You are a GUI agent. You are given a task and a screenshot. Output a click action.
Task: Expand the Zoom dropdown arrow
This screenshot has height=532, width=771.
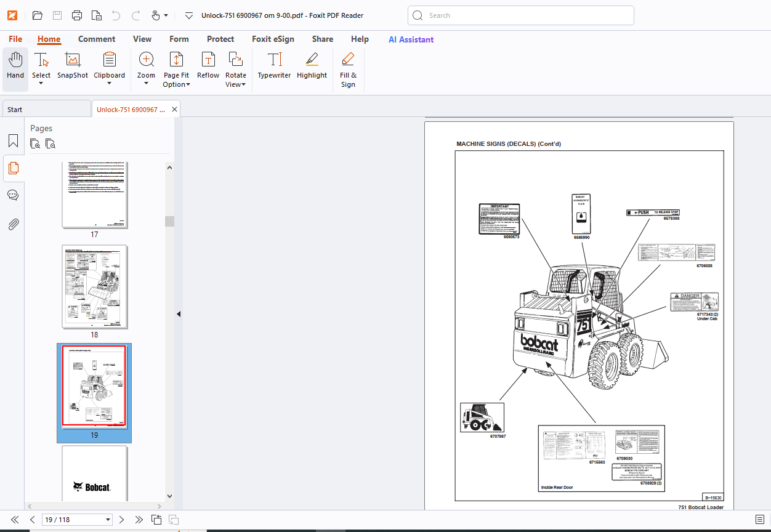[x=147, y=83]
